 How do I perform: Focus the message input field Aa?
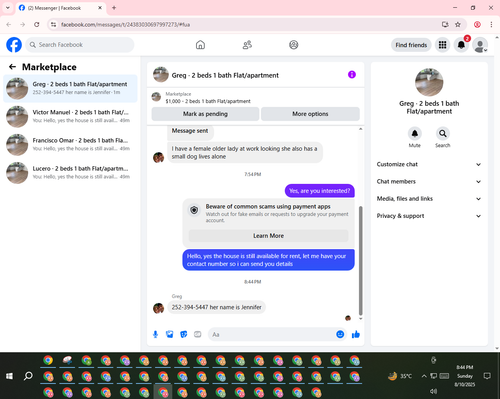[x=272, y=334]
